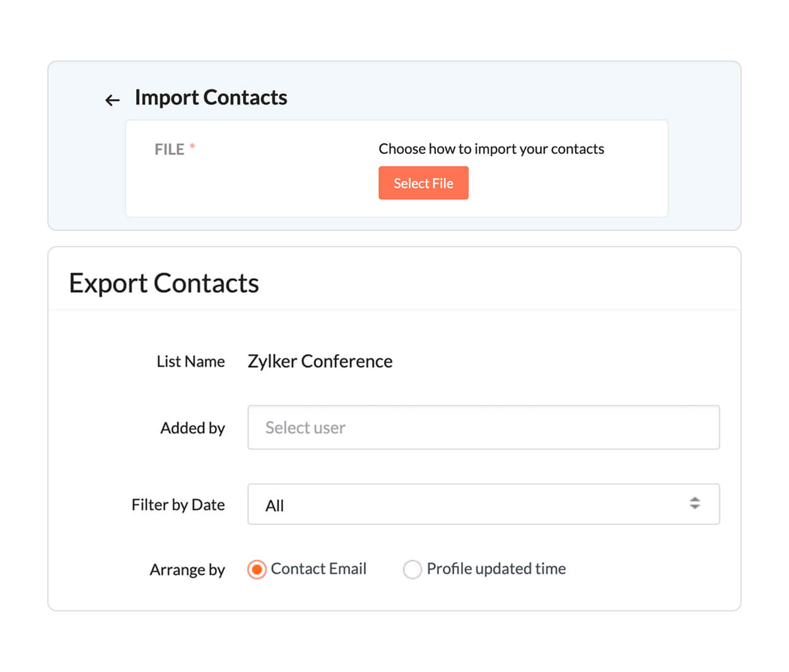Click the red required asterisk next to FILE
Viewport: 789px width, 672px height.
[x=192, y=146]
